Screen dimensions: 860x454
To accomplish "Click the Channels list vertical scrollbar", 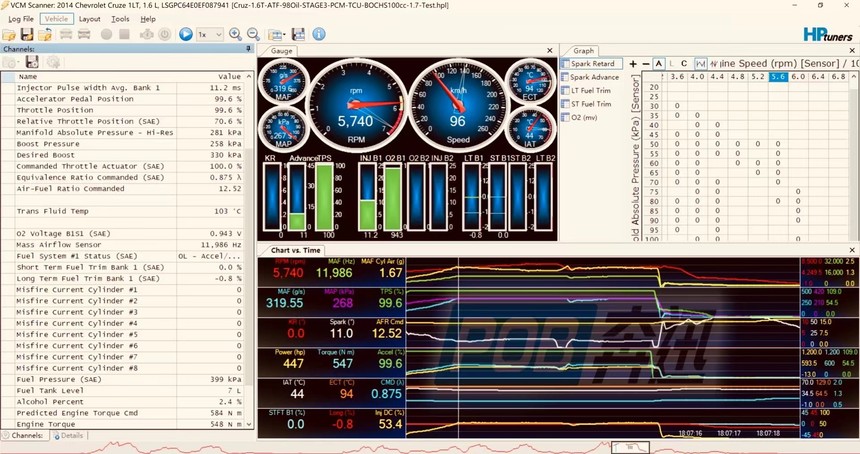I will click(249, 250).
